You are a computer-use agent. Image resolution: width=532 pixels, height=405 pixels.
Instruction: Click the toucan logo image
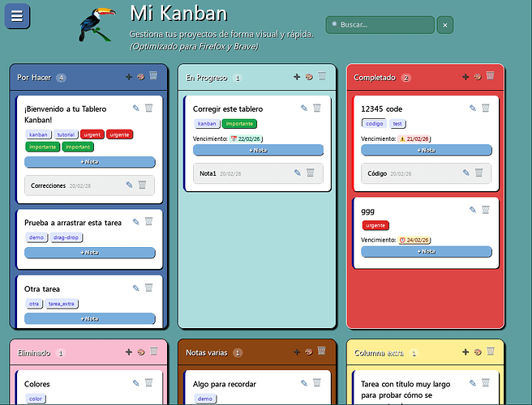pyautogui.click(x=97, y=24)
